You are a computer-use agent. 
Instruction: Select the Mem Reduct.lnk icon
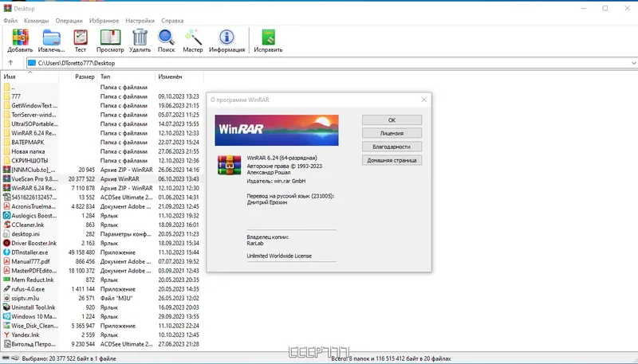[x=6, y=280]
